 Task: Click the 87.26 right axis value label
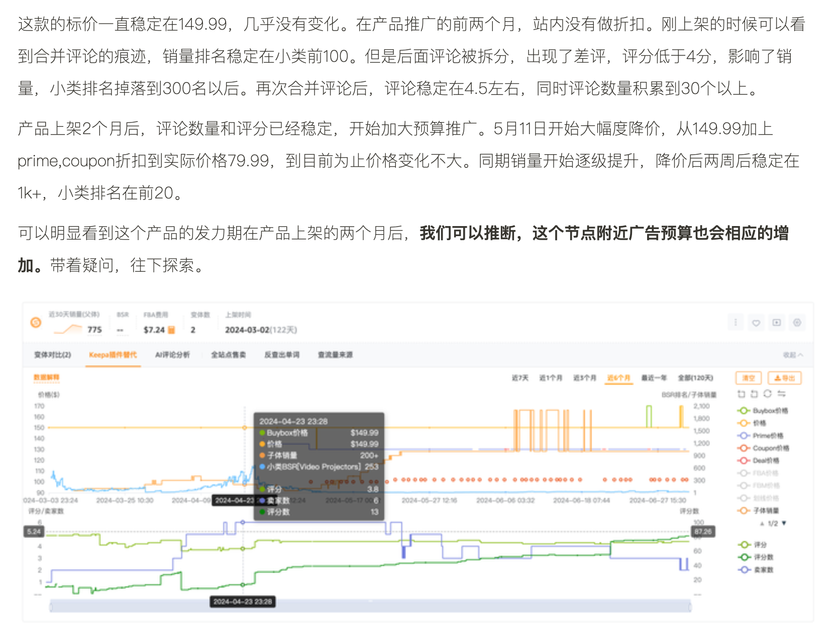[x=703, y=531]
